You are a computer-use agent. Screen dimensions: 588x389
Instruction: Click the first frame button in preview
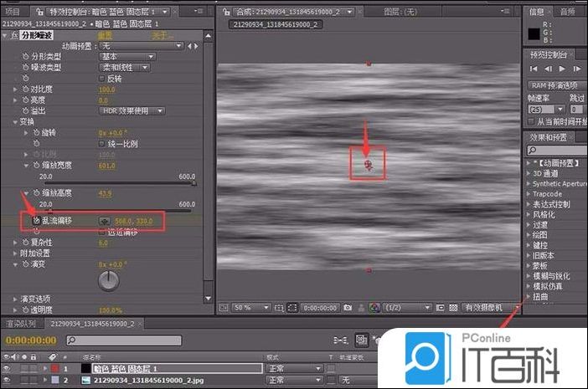pyautogui.click(x=534, y=69)
